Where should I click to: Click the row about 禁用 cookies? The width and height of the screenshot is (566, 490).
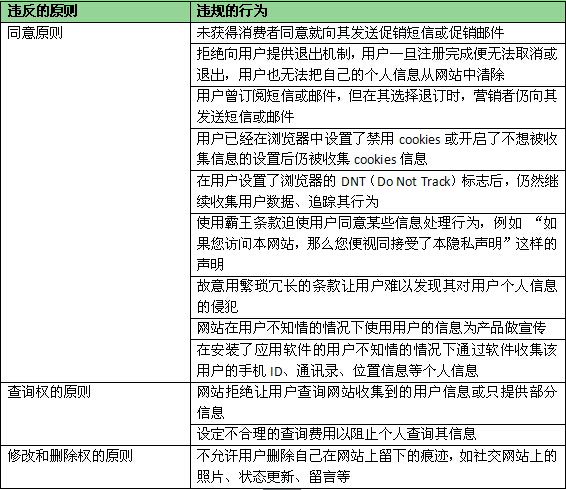(378, 149)
